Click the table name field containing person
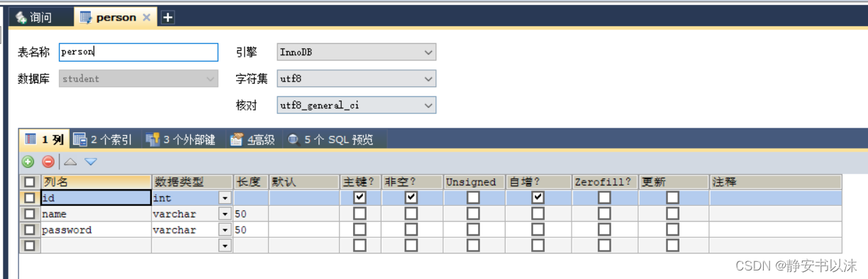Image resolution: width=868 pixels, height=279 pixels. click(138, 52)
